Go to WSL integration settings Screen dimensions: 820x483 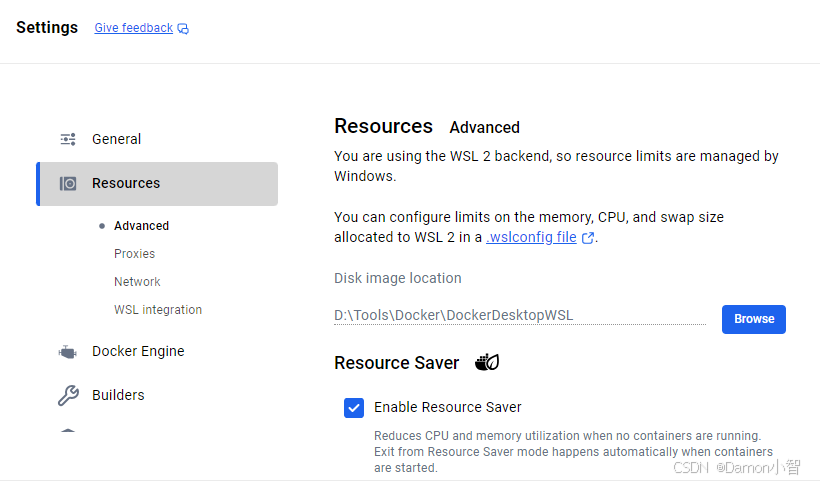158,310
